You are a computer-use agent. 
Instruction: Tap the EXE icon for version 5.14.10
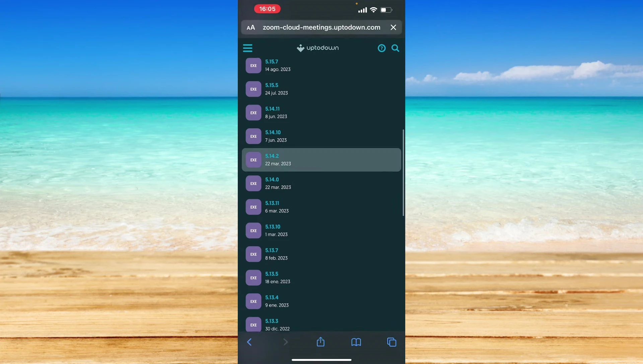tap(254, 136)
